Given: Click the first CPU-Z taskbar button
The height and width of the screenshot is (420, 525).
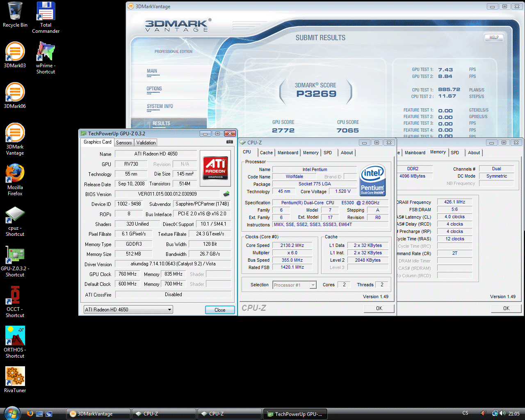Looking at the screenshot, I should [164, 414].
